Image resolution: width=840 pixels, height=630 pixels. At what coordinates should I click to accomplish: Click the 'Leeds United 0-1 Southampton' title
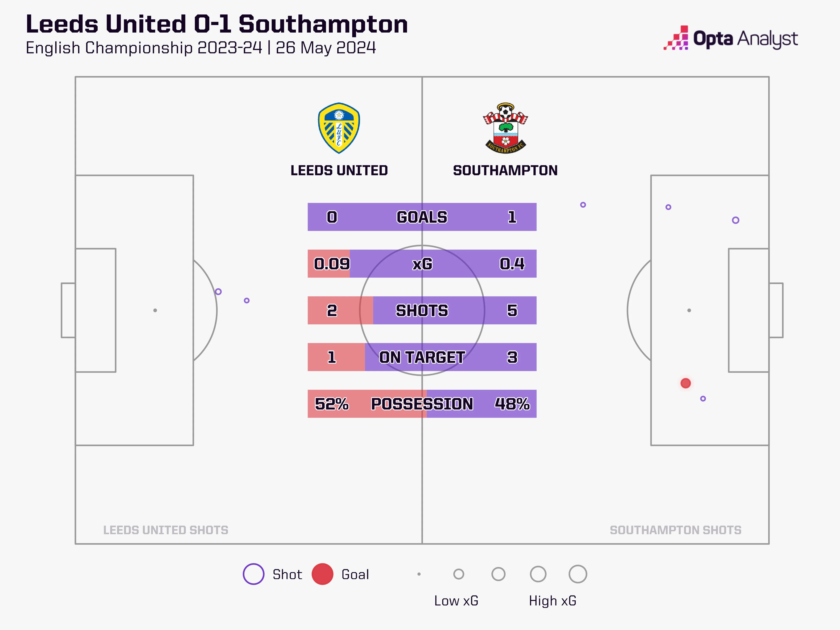(x=217, y=24)
